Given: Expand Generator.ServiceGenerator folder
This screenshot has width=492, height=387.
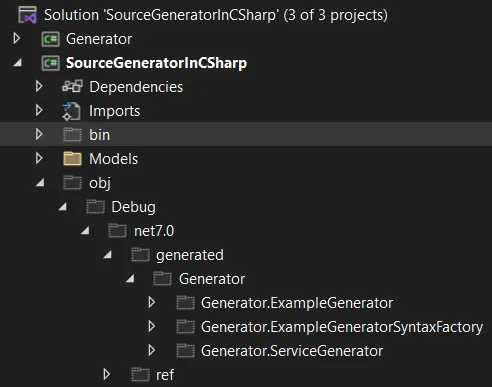Looking at the screenshot, I should click(152, 350).
